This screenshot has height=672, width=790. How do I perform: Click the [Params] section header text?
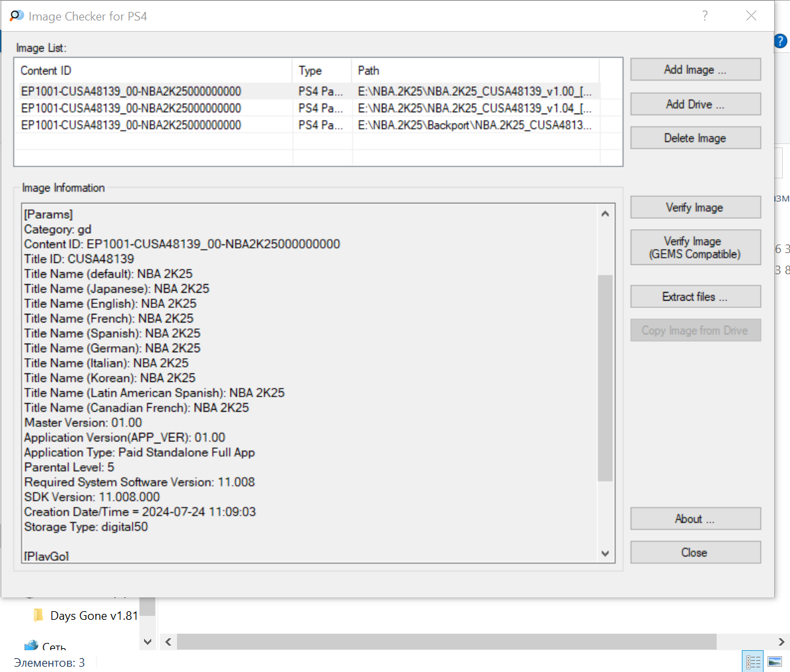[x=48, y=214]
